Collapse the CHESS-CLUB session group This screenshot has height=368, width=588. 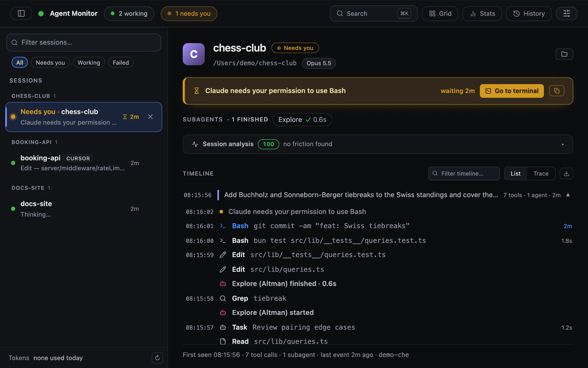(x=34, y=96)
